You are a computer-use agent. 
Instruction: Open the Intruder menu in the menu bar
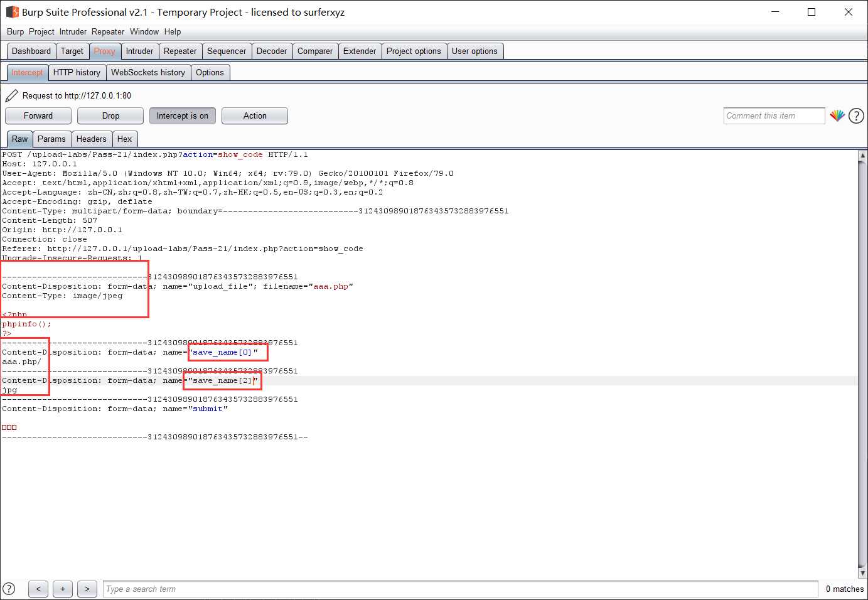pos(73,31)
